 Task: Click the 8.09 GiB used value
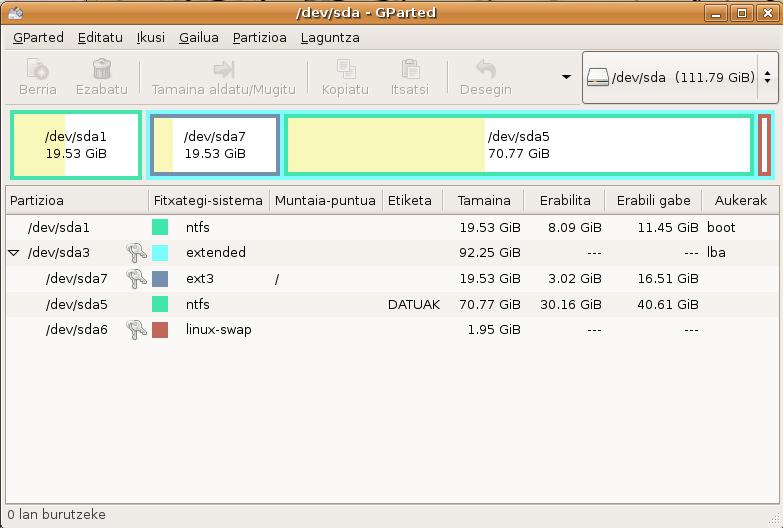(x=574, y=227)
